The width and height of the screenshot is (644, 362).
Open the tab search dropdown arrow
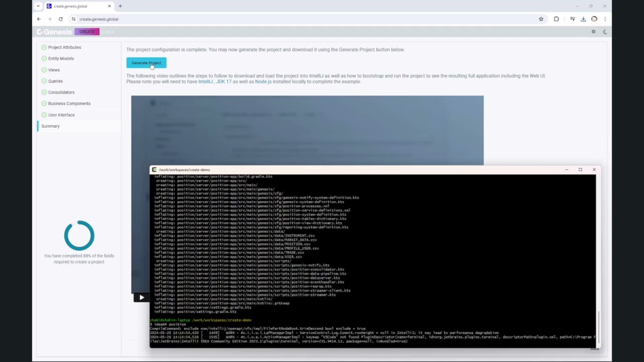pyautogui.click(x=38, y=6)
